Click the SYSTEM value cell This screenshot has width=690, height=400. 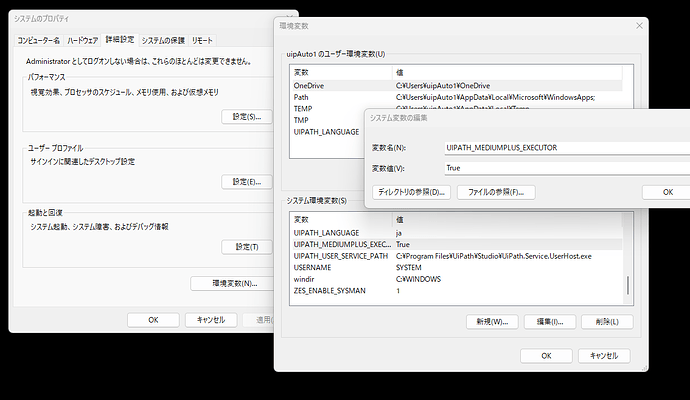tap(408, 268)
